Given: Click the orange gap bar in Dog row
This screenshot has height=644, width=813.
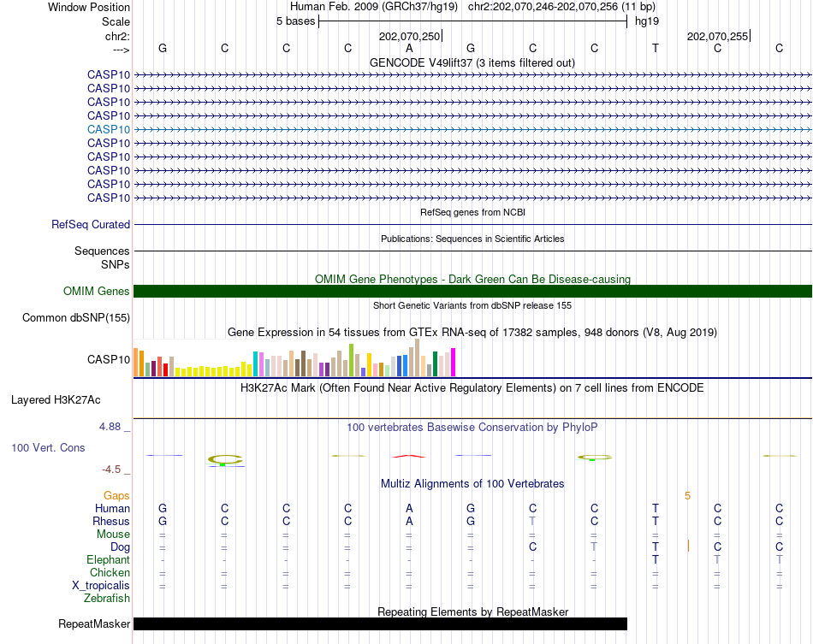Looking at the screenshot, I should (x=688, y=546).
